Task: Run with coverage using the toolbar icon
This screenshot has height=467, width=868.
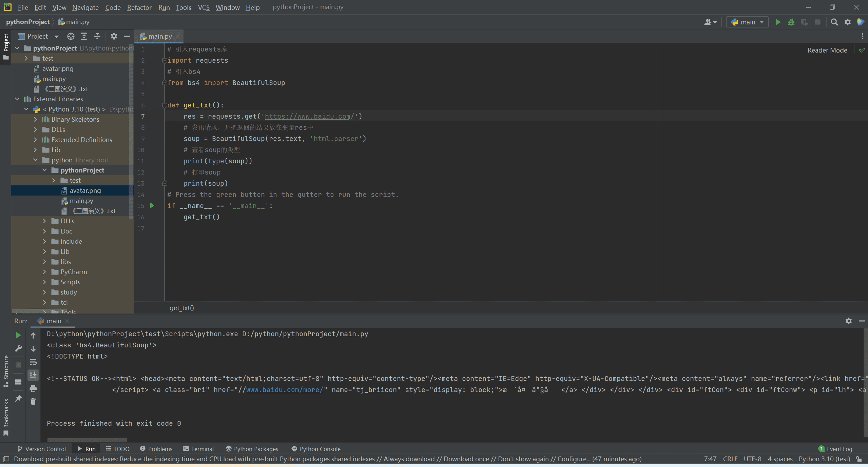Action: 804,22
